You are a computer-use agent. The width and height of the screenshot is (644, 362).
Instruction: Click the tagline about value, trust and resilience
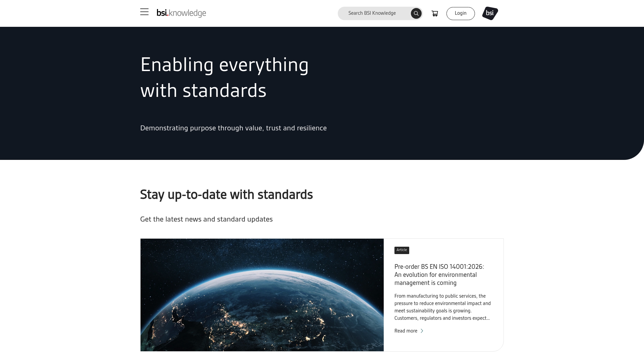(233, 128)
